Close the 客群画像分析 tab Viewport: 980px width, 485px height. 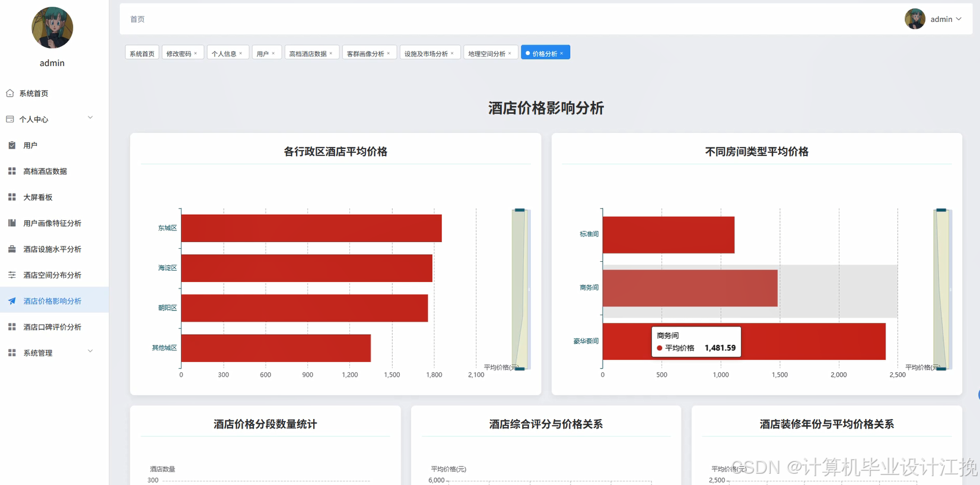point(389,53)
